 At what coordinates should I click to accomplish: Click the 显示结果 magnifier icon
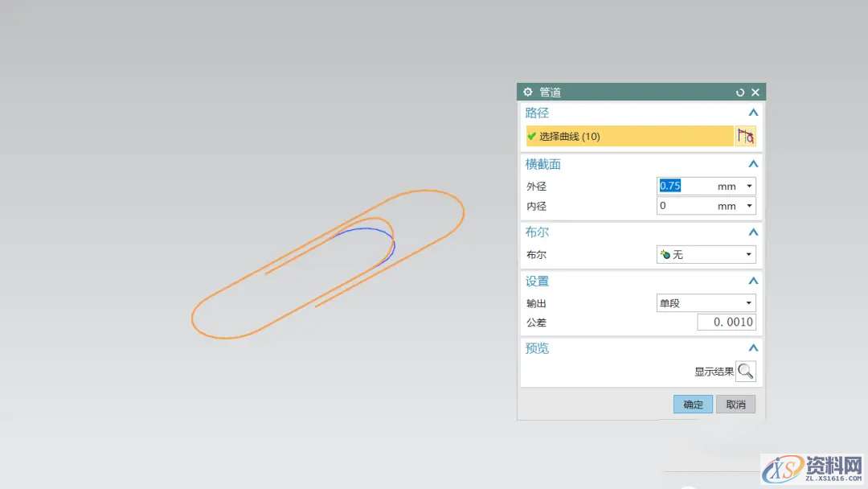(x=746, y=372)
